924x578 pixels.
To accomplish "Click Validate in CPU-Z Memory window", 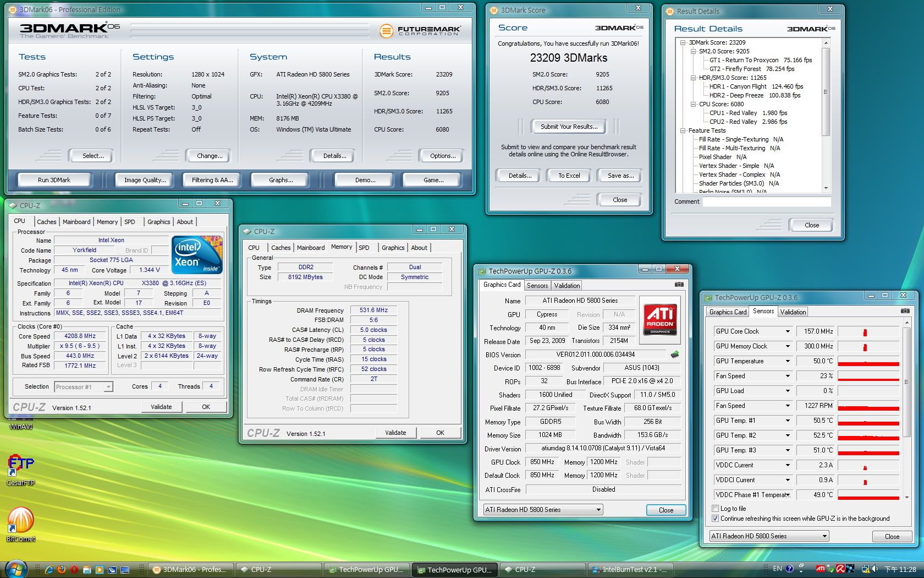I will (395, 433).
